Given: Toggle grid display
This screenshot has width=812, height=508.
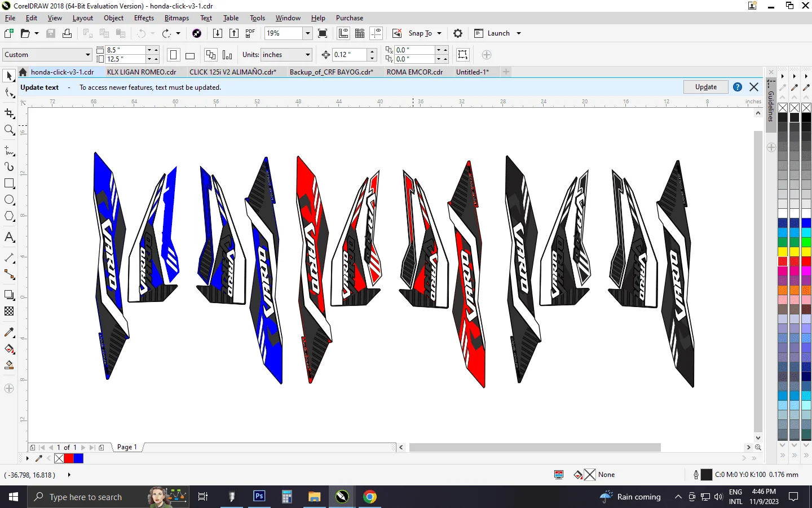Looking at the screenshot, I should click(x=360, y=33).
